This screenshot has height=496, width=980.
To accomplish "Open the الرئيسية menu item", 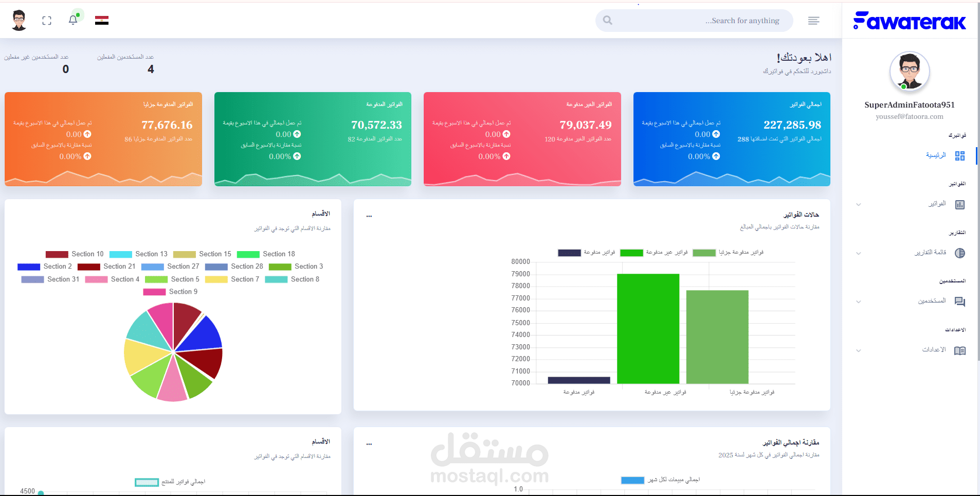I will pos(936,155).
